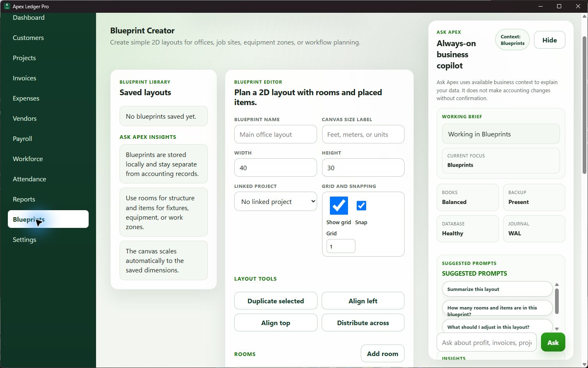Click 'The canvas scales automatically' insight
This screenshot has height=368, width=588.
pos(163,260)
